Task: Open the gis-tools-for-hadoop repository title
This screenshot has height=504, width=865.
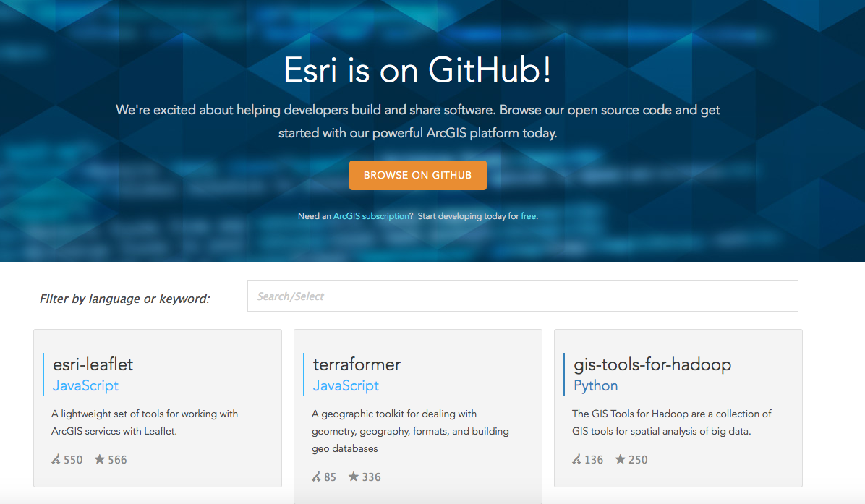Action: pos(652,365)
